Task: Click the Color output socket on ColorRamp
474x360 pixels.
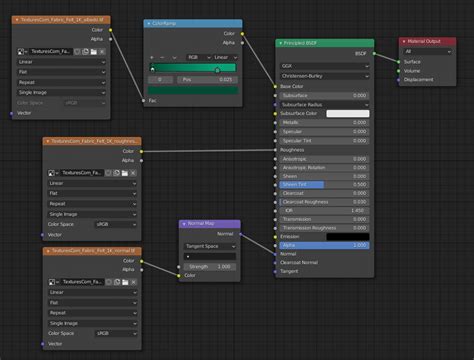Action: [242, 34]
